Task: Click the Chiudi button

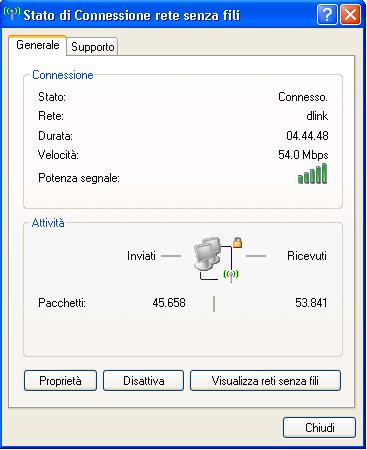Action: (319, 427)
